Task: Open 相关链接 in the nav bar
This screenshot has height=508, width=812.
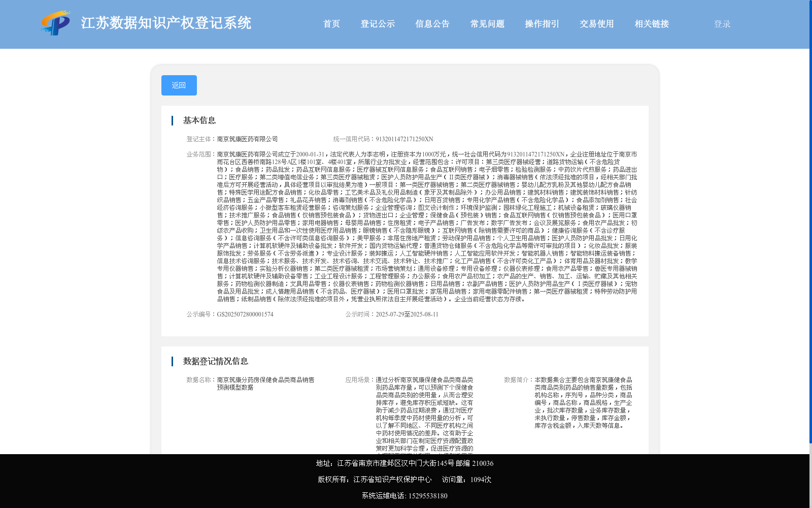Action: (x=652, y=24)
